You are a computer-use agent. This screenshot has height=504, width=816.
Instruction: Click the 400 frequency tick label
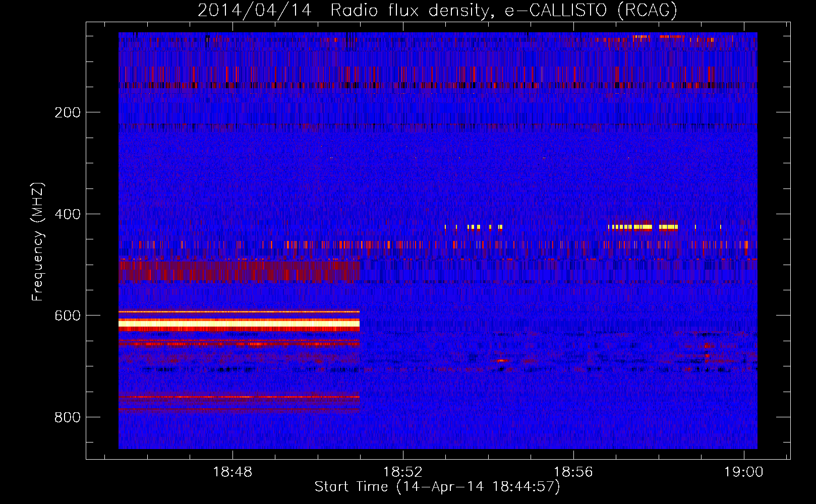point(68,214)
